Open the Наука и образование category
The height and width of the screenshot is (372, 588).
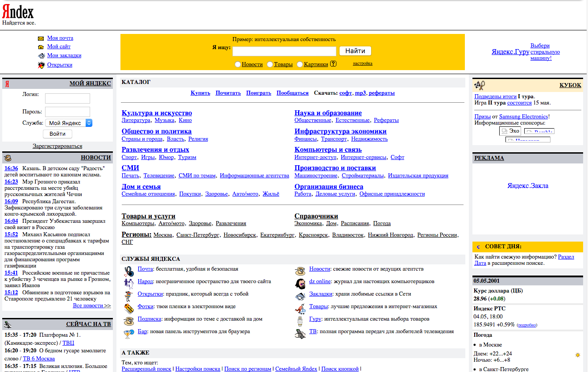point(328,113)
